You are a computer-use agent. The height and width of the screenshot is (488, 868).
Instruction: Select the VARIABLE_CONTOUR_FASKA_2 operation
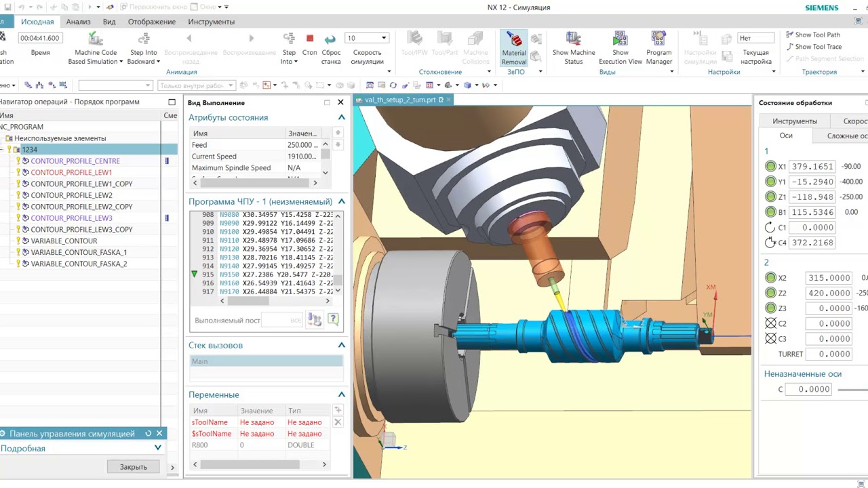coord(79,264)
